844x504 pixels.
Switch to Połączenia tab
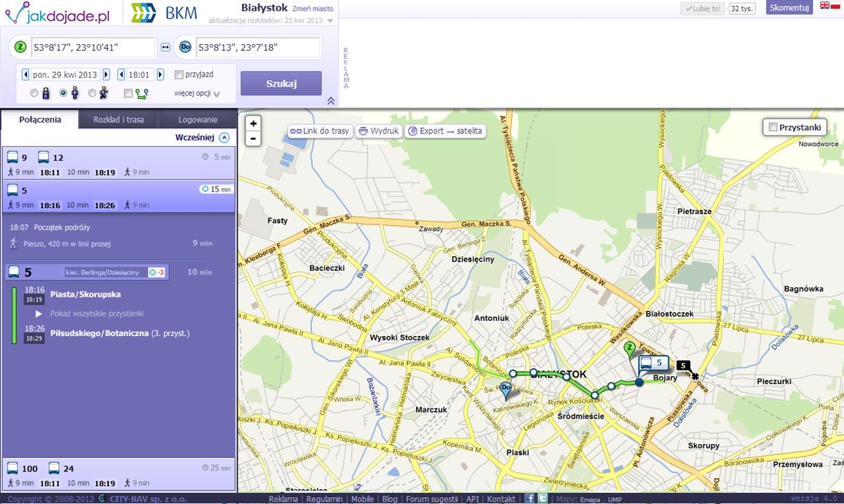click(40, 120)
